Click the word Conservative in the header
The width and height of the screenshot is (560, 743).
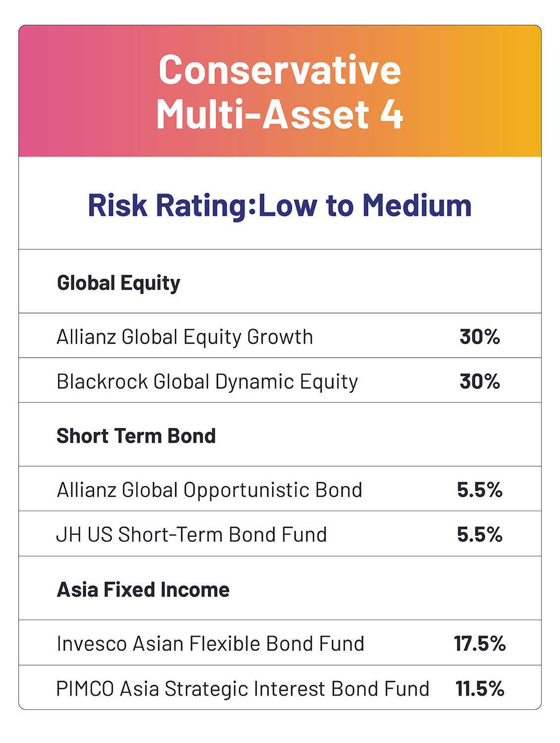tap(280, 70)
